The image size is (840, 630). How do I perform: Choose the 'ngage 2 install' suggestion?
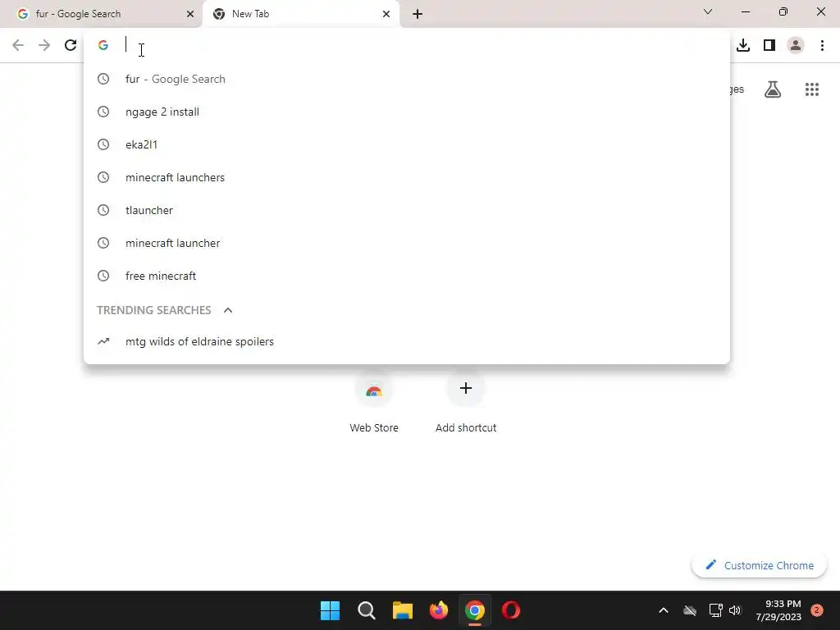coord(407,112)
